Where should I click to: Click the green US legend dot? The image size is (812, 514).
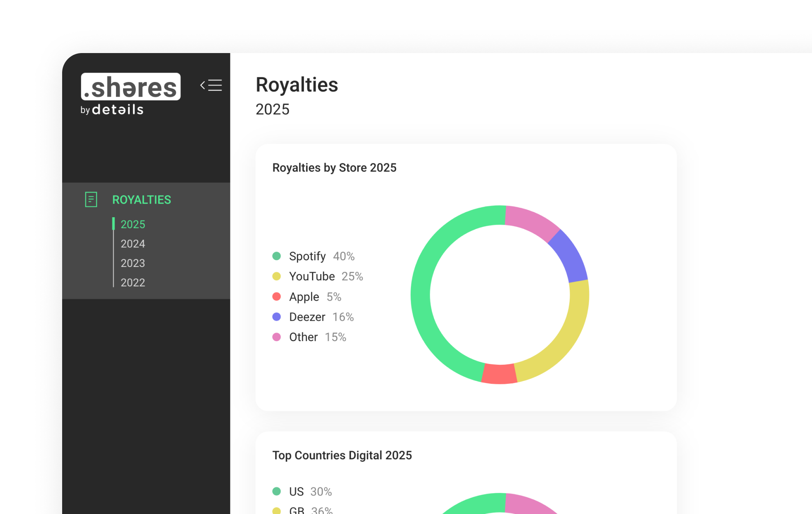[276, 492]
